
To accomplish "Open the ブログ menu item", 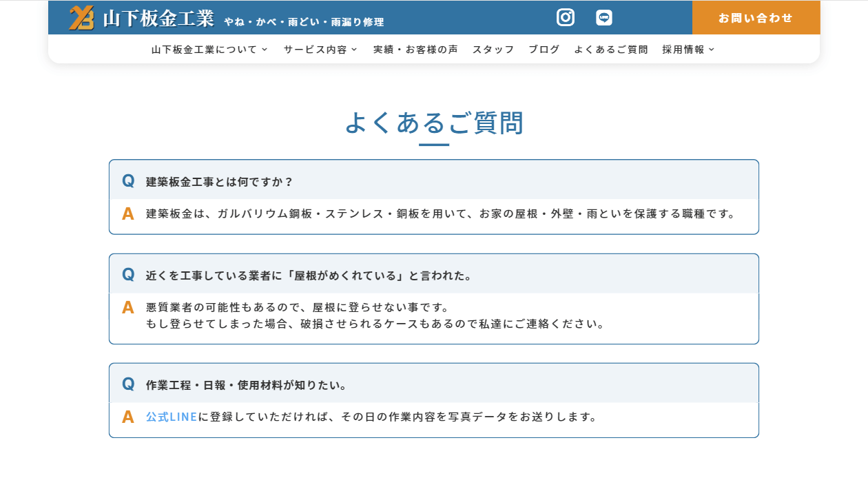I will (x=544, y=50).
